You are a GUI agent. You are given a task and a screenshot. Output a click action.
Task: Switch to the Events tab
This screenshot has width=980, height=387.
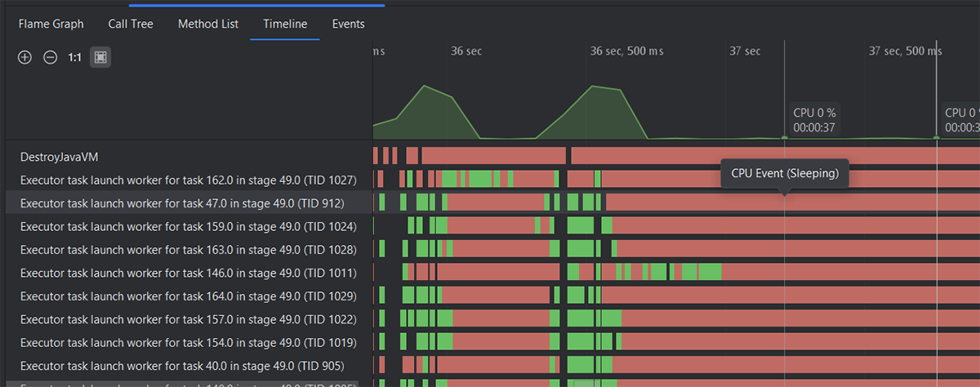coord(348,24)
